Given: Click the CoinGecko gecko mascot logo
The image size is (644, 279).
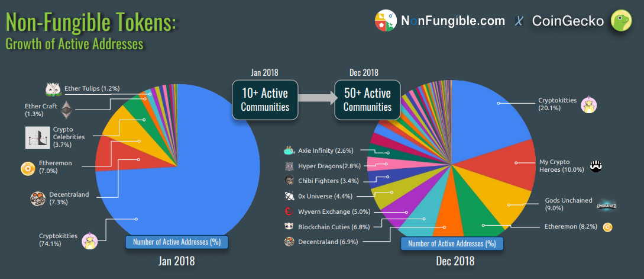Looking at the screenshot, I should (x=622, y=21).
